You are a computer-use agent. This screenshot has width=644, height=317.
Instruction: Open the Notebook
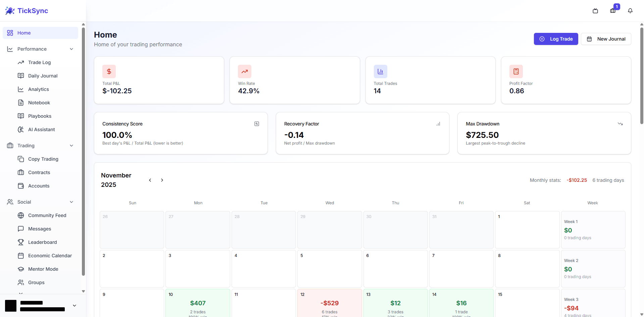pyautogui.click(x=39, y=103)
